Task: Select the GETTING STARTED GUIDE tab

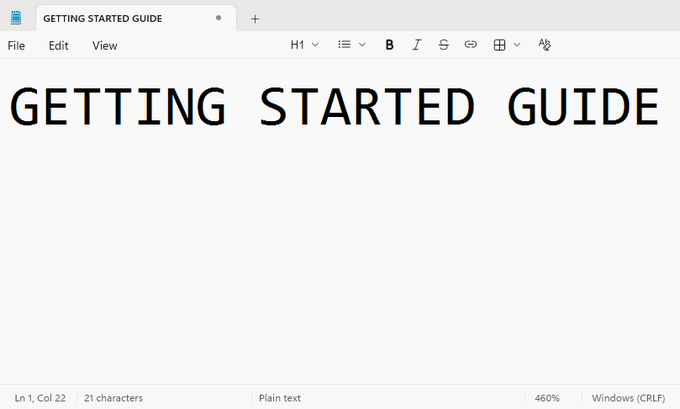Action: [x=136, y=18]
